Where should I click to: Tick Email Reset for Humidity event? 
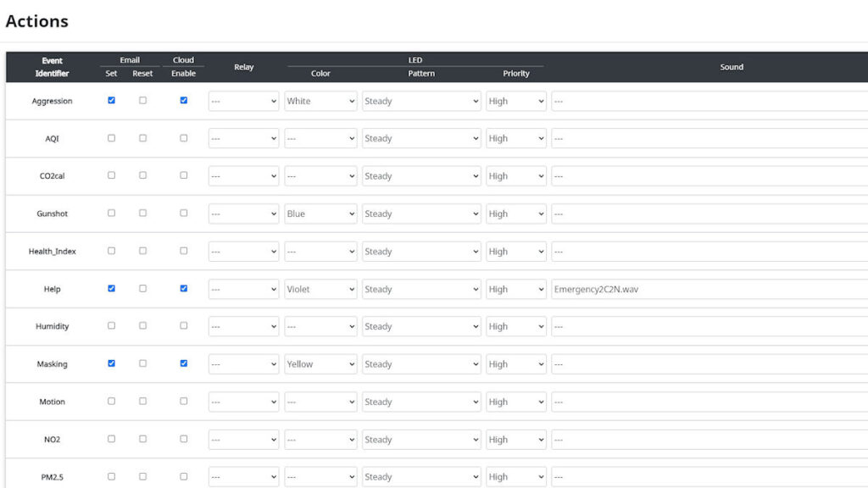(x=142, y=326)
